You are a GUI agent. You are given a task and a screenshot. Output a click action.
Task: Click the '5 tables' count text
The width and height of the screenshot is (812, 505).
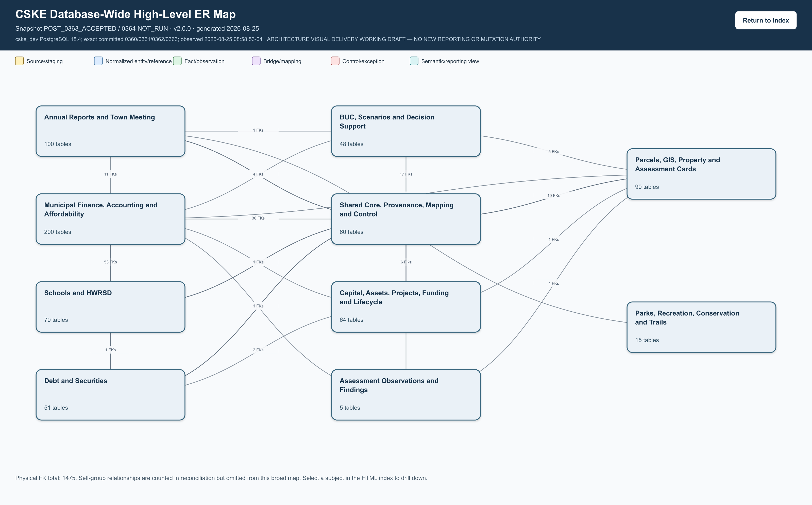(350, 408)
